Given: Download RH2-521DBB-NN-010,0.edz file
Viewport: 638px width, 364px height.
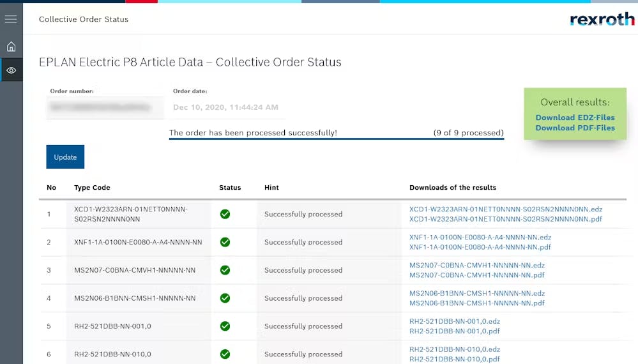Looking at the screenshot, I should (455, 349).
